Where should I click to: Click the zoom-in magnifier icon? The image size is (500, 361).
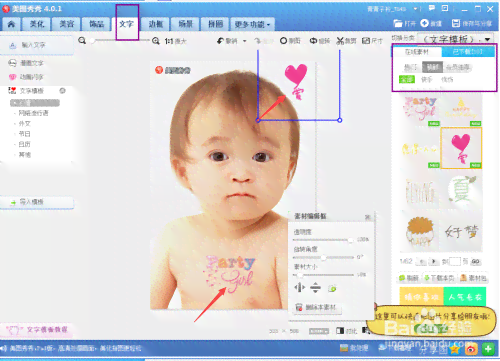[156, 41]
